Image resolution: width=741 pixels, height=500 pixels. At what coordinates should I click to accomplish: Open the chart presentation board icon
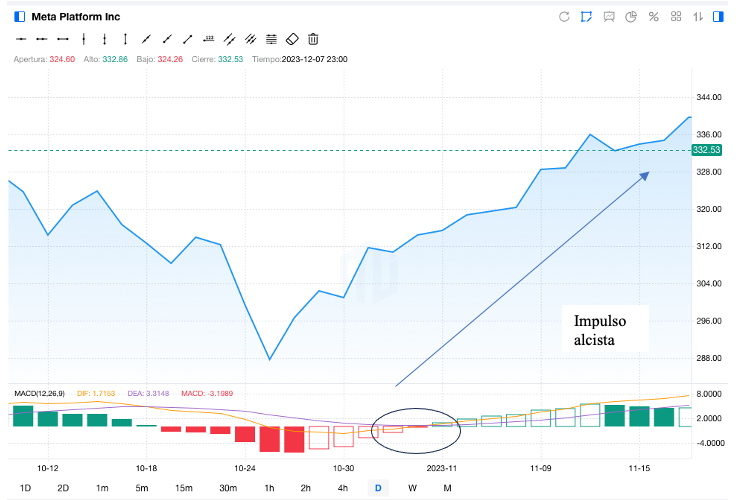[609, 17]
